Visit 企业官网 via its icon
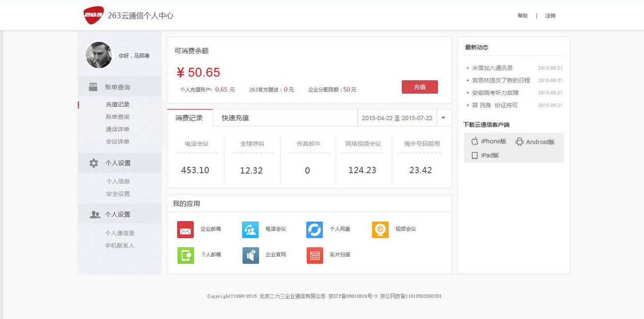644x319 pixels. click(x=250, y=255)
